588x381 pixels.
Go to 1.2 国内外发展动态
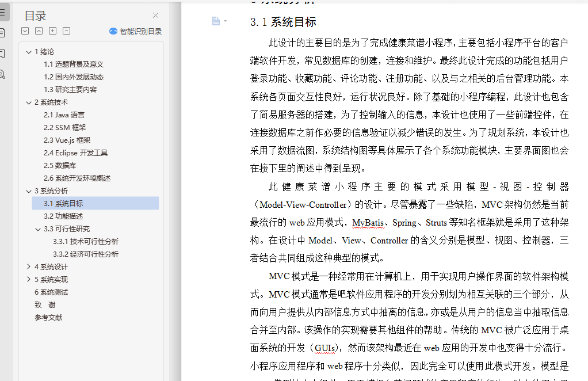tap(74, 77)
